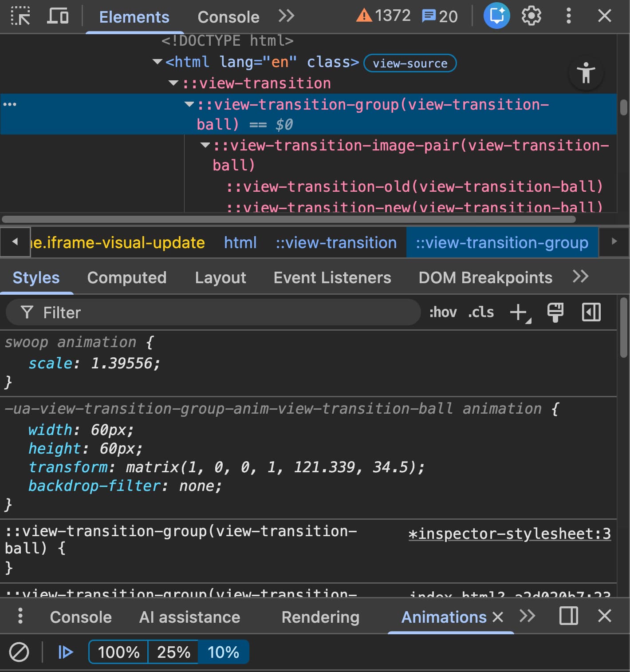Open the rendering emulations paintbrush icon
This screenshot has height=672, width=630.
pyautogui.click(x=555, y=312)
